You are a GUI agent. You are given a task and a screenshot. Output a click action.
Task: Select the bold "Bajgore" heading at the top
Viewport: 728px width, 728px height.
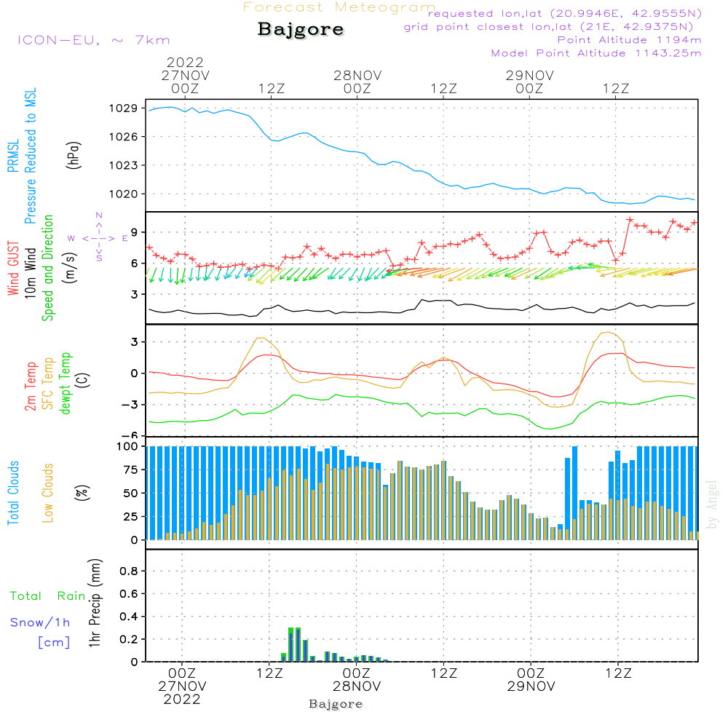click(301, 29)
